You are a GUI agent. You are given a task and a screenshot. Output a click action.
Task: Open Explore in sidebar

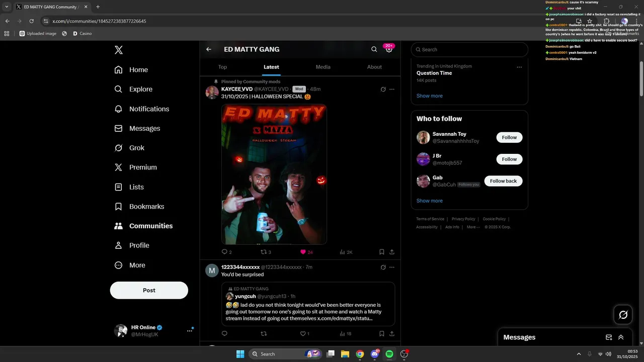click(x=133, y=89)
